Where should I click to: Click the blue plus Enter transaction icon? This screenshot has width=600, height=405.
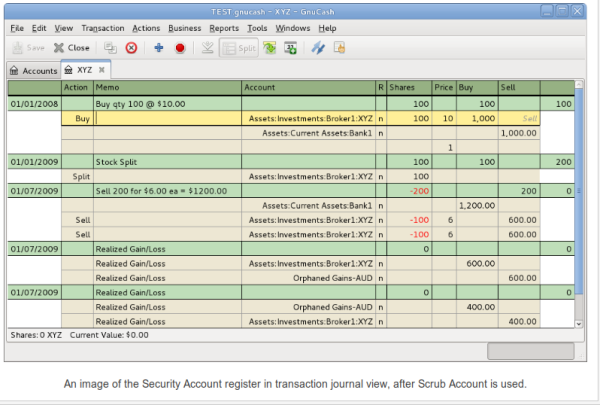click(x=159, y=48)
